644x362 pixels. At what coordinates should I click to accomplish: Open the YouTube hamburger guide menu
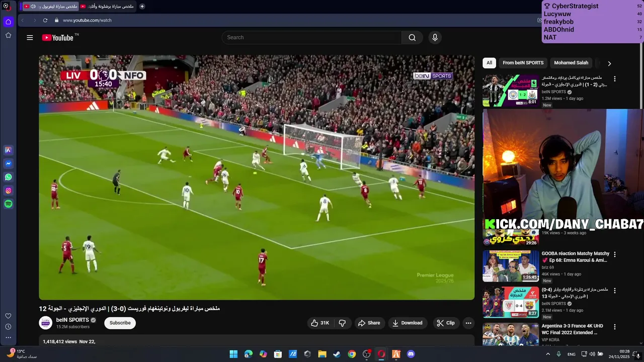tap(30, 38)
